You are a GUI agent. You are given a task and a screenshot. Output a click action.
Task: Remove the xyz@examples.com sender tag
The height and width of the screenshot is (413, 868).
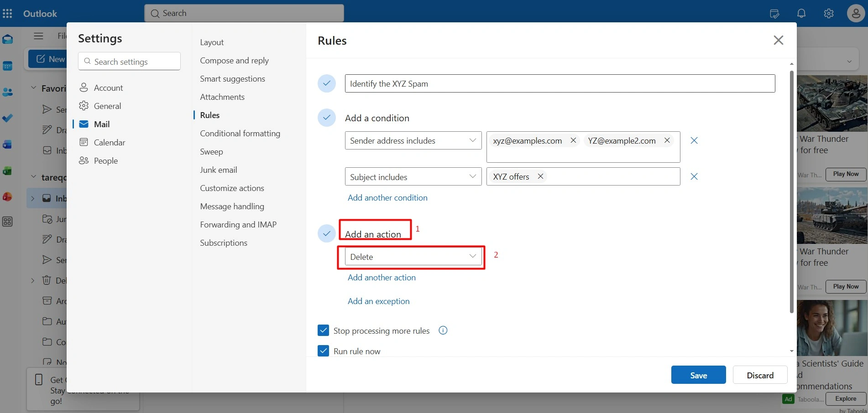(x=573, y=140)
